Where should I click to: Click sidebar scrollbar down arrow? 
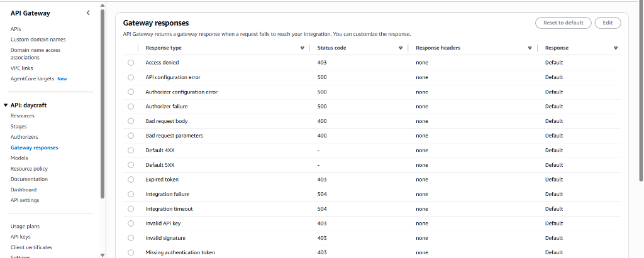(103, 255)
